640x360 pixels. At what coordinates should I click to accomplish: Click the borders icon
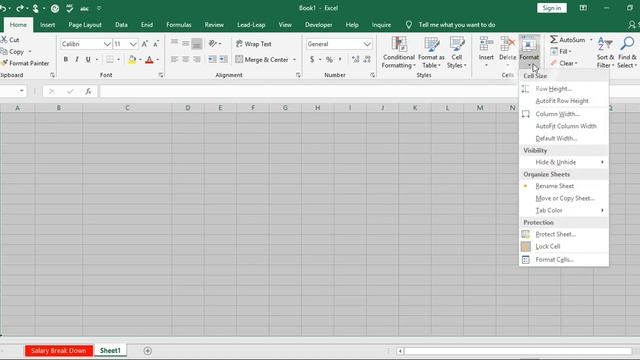pos(110,60)
